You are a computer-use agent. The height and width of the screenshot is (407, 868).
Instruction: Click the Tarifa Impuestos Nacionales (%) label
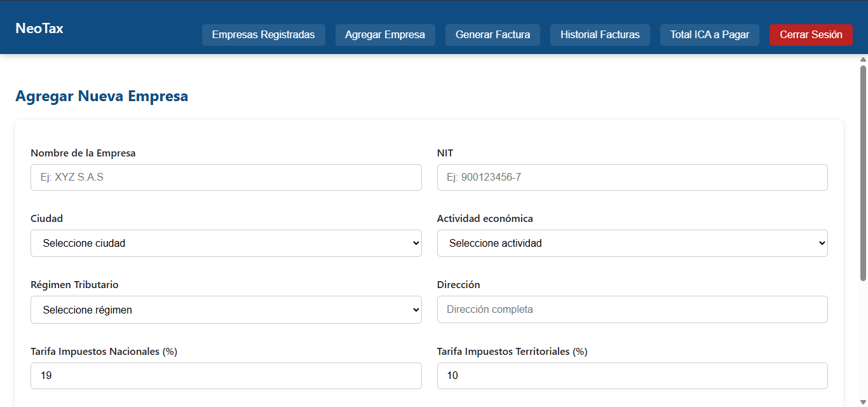click(104, 352)
